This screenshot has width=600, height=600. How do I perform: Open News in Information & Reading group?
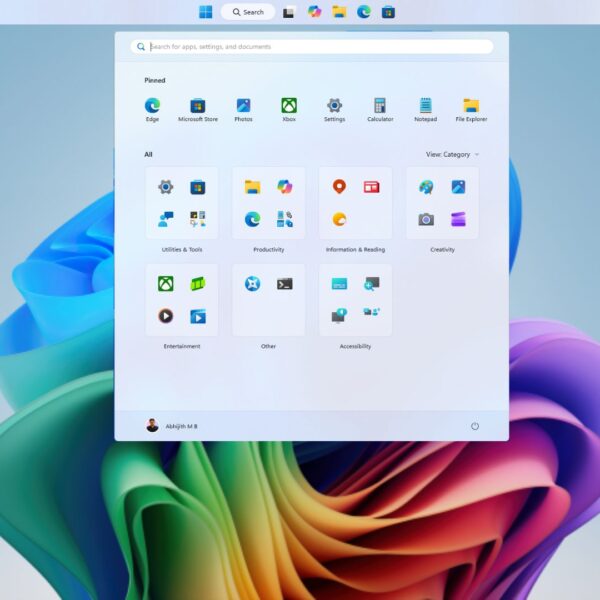[x=372, y=187]
